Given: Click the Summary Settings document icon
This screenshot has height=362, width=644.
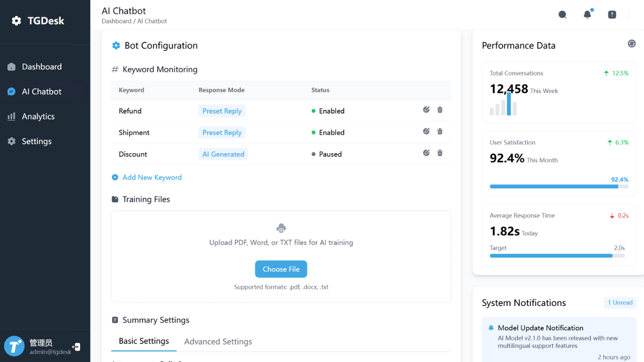Looking at the screenshot, I should (115, 320).
